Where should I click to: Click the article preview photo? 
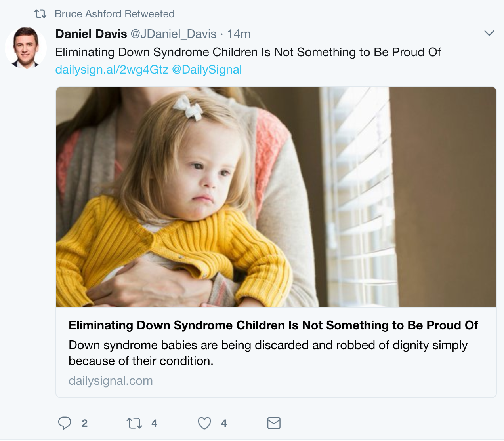(x=276, y=197)
